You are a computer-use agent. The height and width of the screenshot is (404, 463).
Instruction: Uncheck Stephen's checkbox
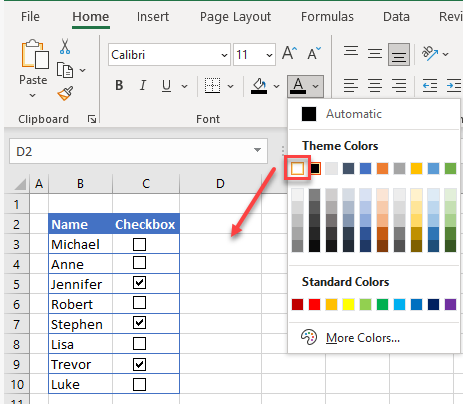(x=139, y=323)
